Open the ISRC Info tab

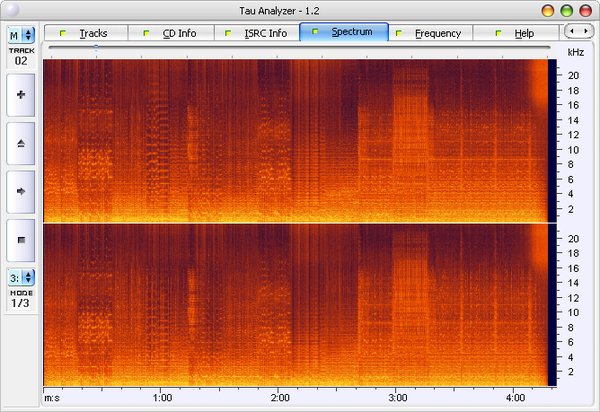[x=257, y=33]
